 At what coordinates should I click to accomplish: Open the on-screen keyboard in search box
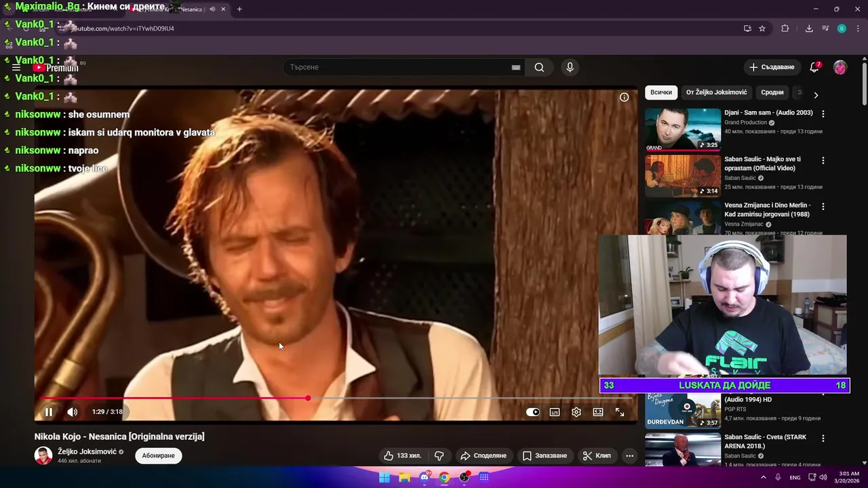pos(516,67)
